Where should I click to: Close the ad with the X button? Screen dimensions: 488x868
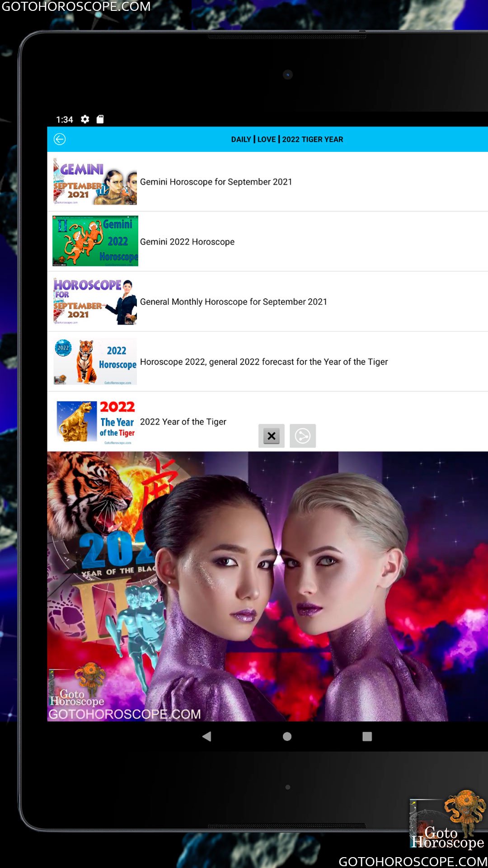272,436
